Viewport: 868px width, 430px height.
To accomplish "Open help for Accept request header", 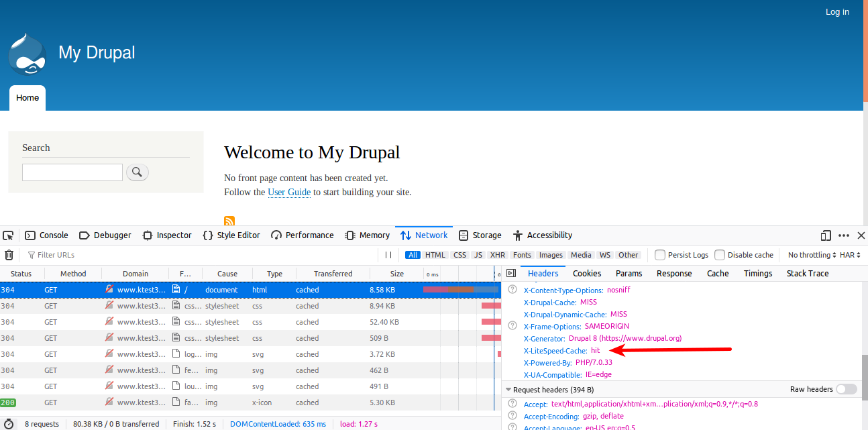I will click(x=512, y=404).
